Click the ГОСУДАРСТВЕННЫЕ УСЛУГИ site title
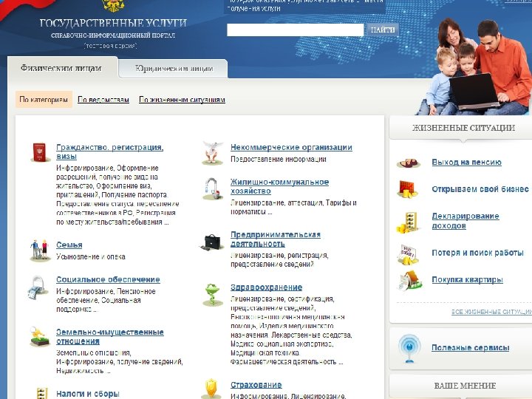 [113, 23]
